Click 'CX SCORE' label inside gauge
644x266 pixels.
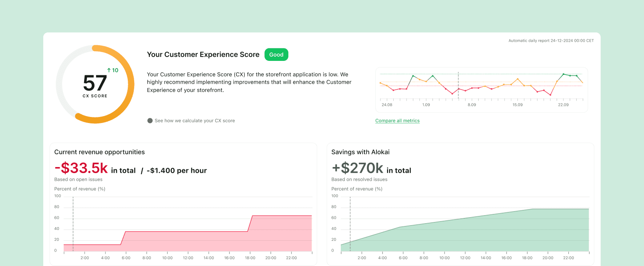[95, 96]
